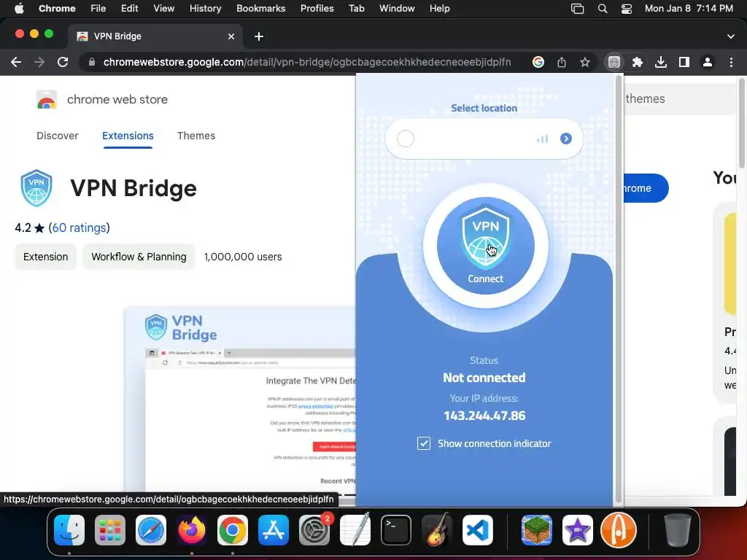This screenshot has height=560, width=747.
Task: Open Terminal from the dock
Action: coord(396,530)
